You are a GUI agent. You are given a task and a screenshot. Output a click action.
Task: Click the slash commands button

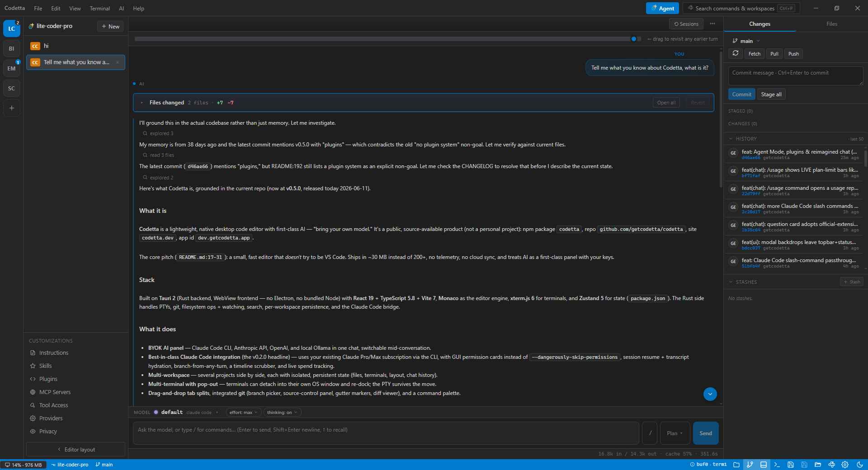pyautogui.click(x=650, y=433)
